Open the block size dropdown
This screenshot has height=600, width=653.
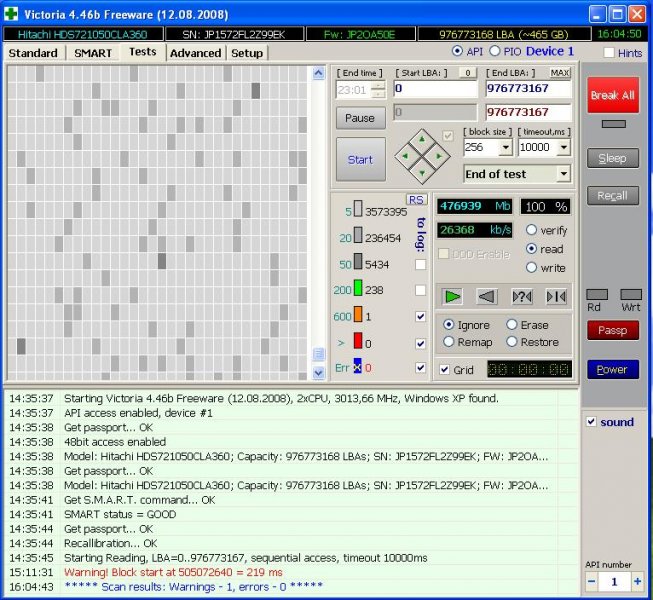504,147
